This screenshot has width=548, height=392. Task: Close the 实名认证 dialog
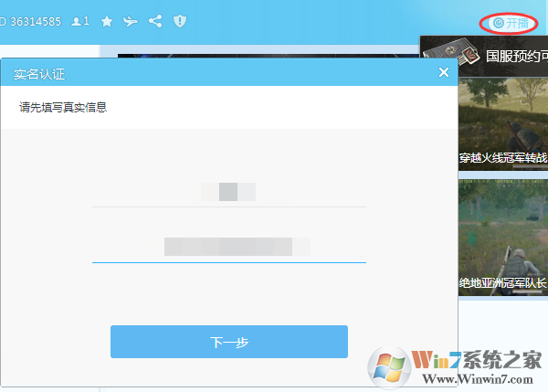pyautogui.click(x=444, y=72)
